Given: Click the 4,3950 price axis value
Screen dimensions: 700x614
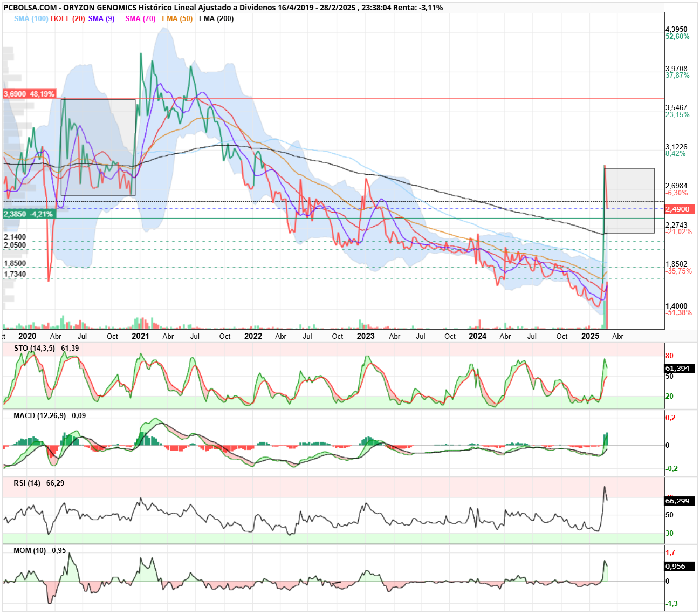Looking at the screenshot, I should point(676,29).
